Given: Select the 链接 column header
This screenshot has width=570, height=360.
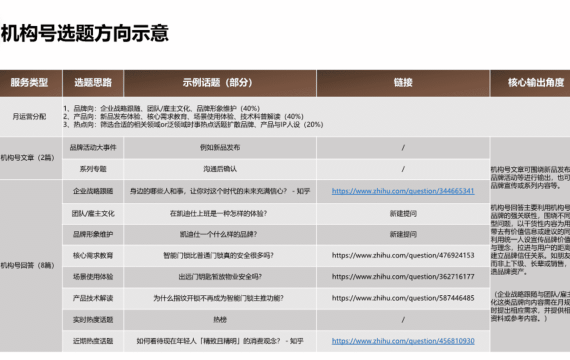Looking at the screenshot, I should coord(403,83).
